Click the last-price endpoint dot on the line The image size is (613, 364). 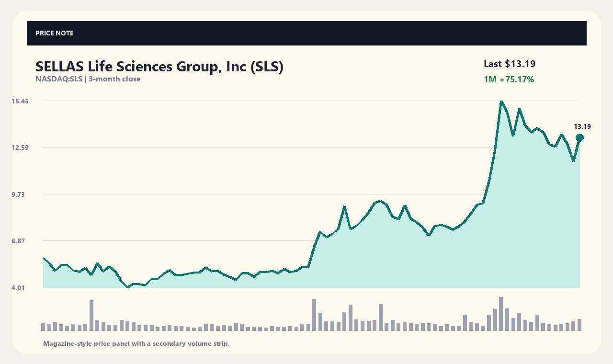(579, 138)
